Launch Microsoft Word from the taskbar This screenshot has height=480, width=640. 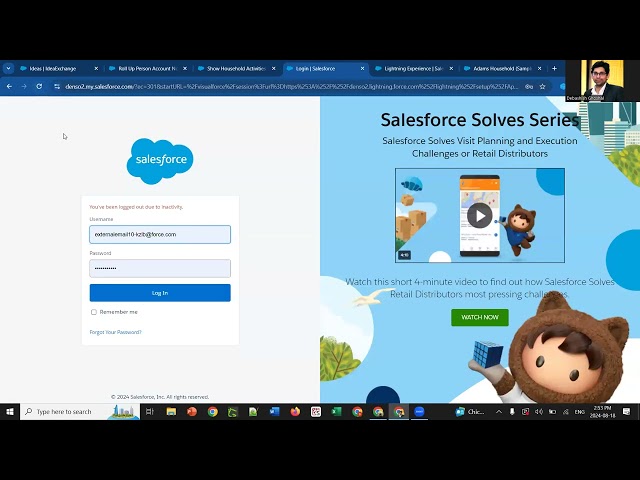pos(274,411)
